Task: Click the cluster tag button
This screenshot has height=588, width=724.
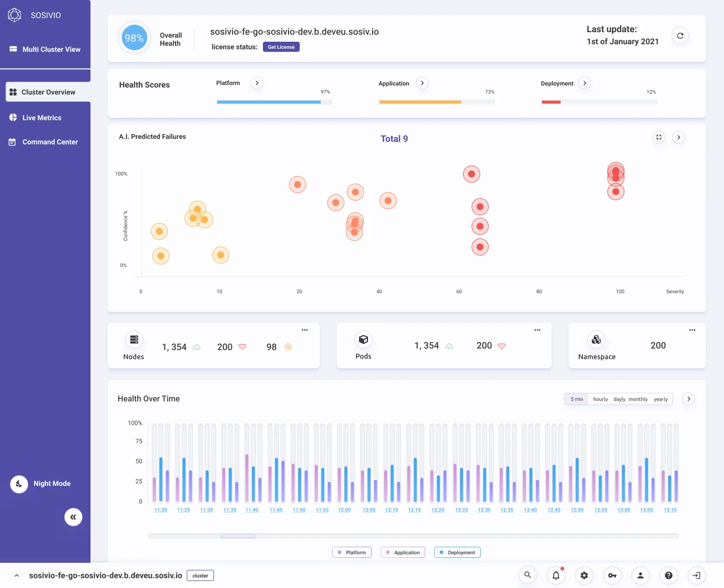Action: coord(200,575)
